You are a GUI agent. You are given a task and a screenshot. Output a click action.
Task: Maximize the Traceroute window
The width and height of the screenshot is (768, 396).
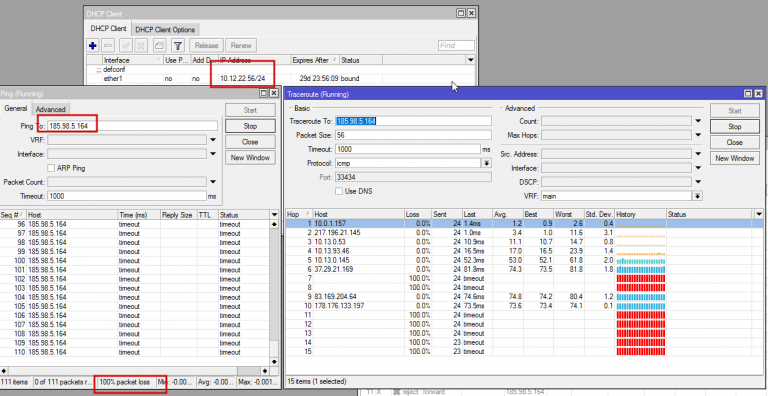pos(748,94)
